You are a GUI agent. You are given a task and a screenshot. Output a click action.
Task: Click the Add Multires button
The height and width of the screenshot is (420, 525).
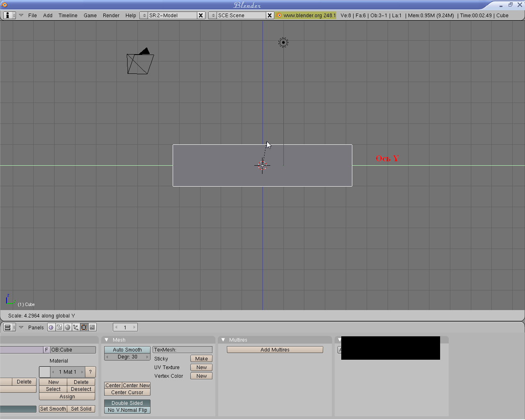tap(275, 350)
